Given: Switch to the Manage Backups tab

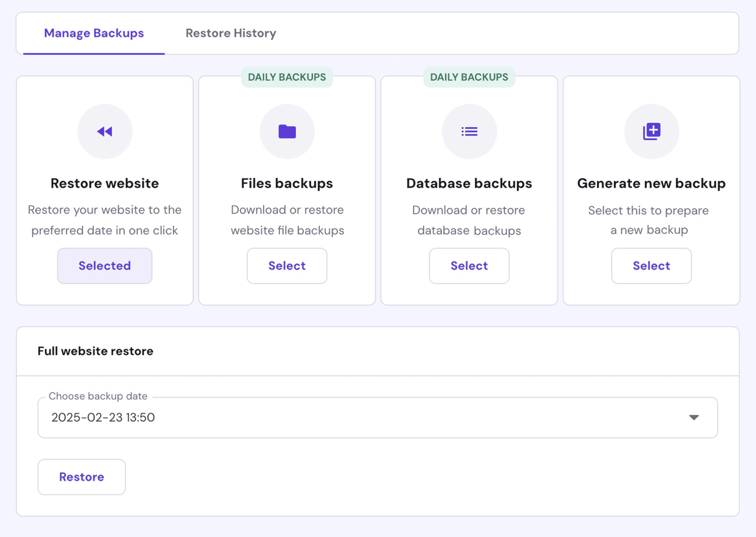Looking at the screenshot, I should pos(94,33).
